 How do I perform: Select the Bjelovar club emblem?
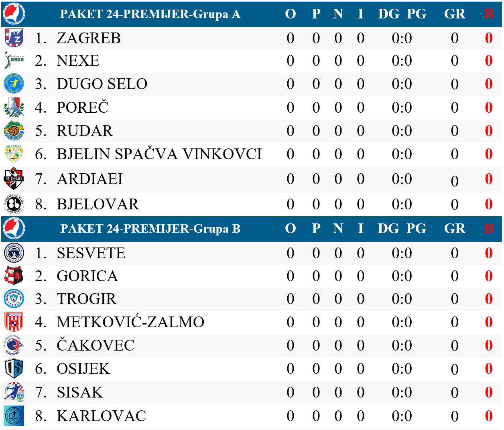pos(14,204)
